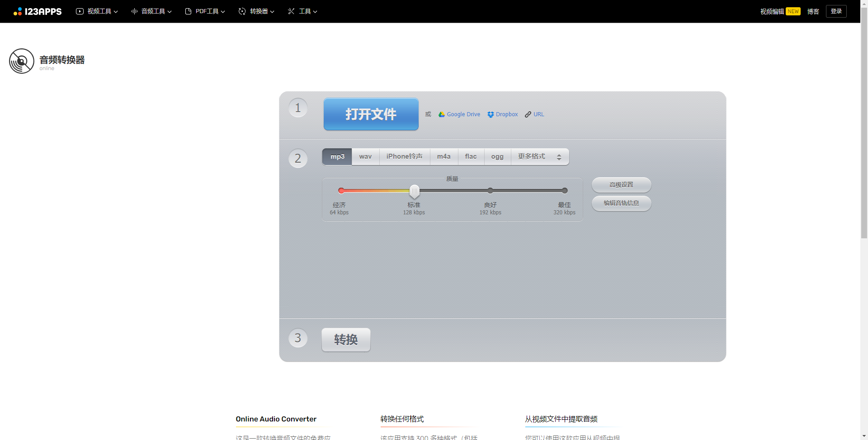Select the iPhone铃声 format tab
This screenshot has width=868, height=440.
405,156
